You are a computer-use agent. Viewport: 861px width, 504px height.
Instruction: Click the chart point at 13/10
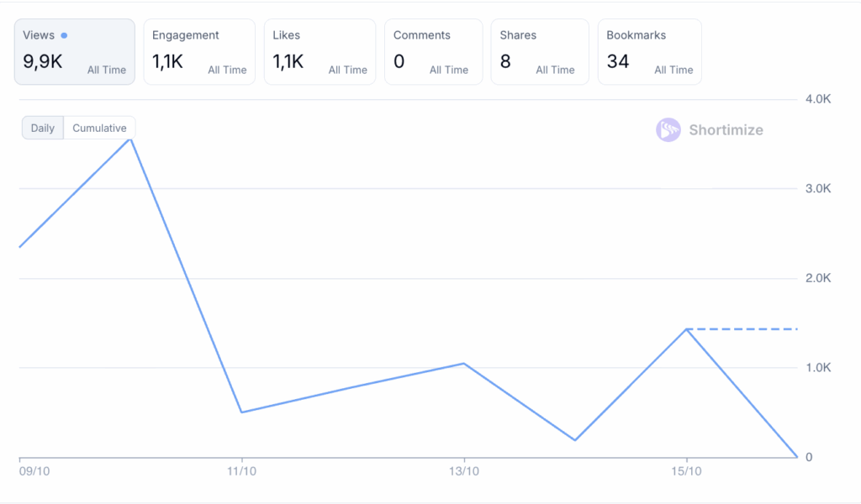click(x=464, y=364)
